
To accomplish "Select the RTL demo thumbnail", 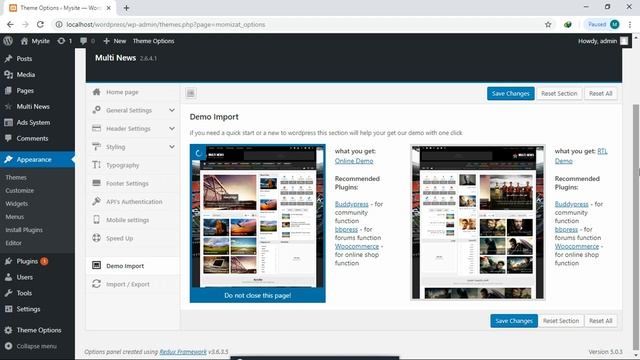I will coord(478,222).
